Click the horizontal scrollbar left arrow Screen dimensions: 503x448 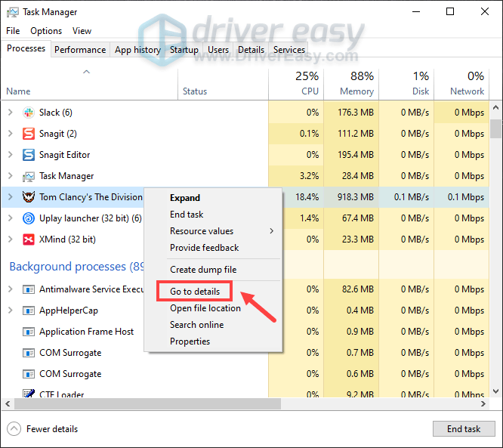click(x=8, y=404)
